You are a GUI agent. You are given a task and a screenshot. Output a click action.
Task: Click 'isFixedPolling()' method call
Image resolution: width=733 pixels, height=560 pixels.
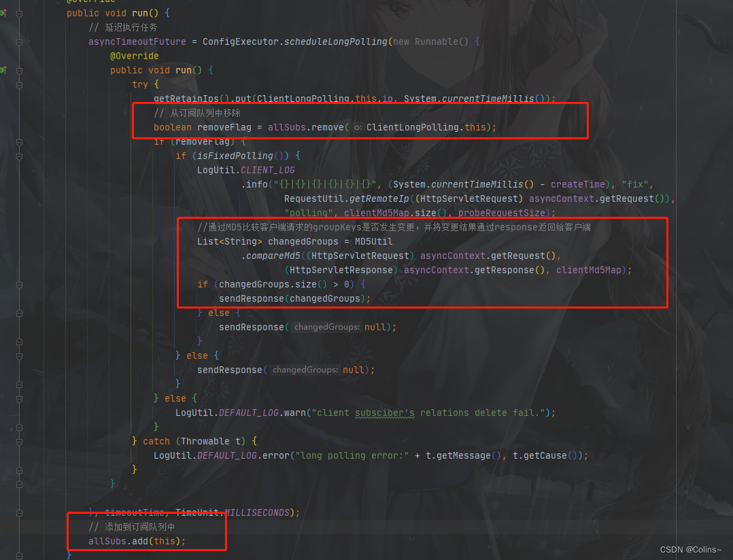click(240, 156)
